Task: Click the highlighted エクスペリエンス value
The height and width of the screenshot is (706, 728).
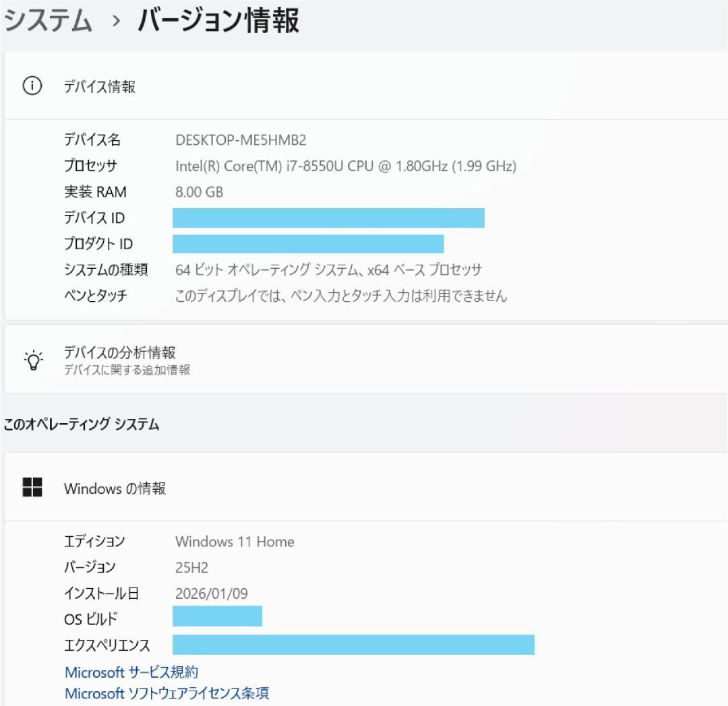Action: tap(352, 645)
